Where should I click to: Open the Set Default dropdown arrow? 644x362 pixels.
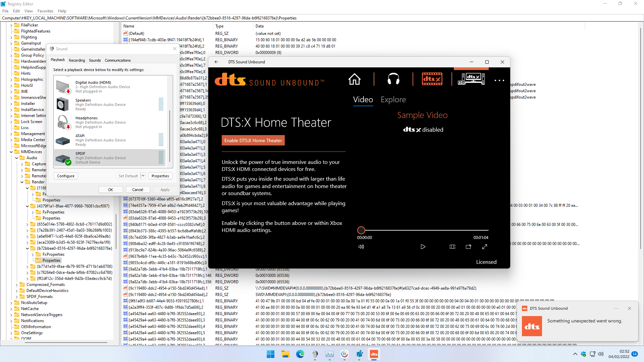[143, 176]
